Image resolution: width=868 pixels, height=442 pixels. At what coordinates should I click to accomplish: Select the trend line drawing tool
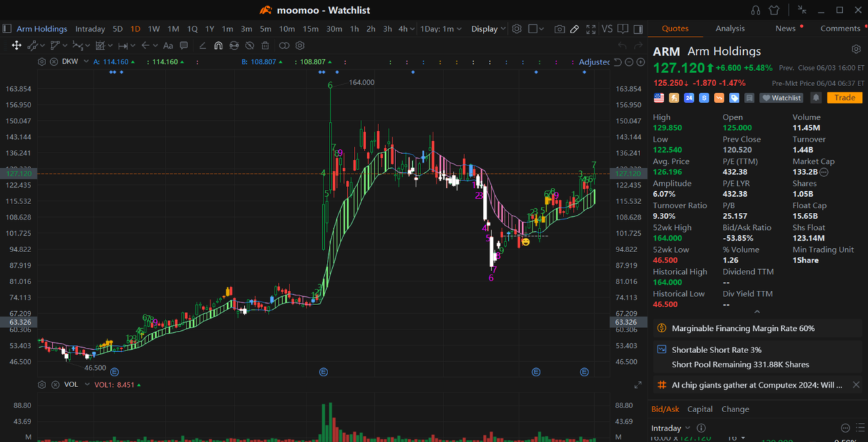tap(32, 45)
